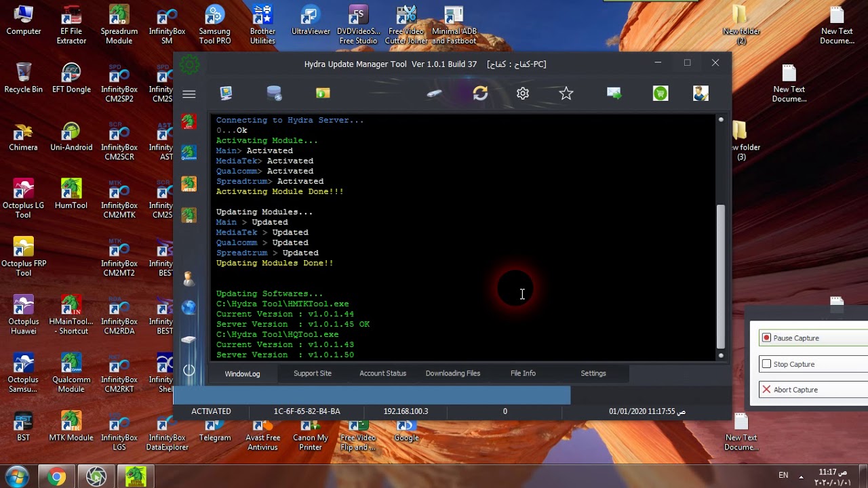Click the MAC address 1C-6F-65-82-B4-BA
The image size is (868, 488).
[x=307, y=411]
